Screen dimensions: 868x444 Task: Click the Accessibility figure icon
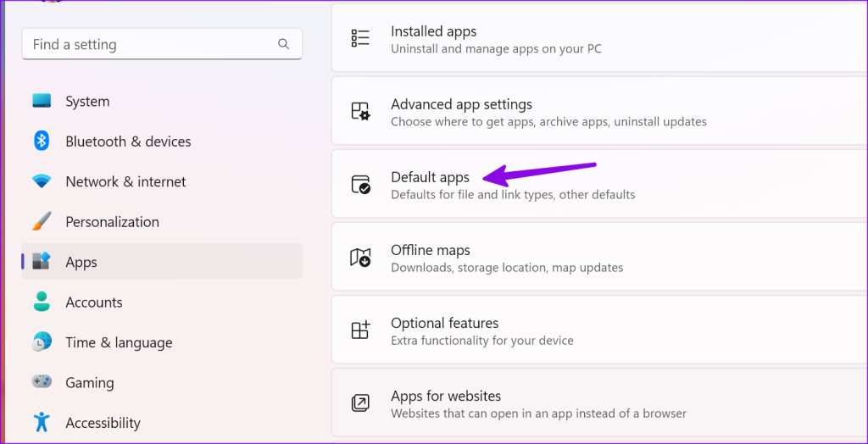tap(42, 423)
